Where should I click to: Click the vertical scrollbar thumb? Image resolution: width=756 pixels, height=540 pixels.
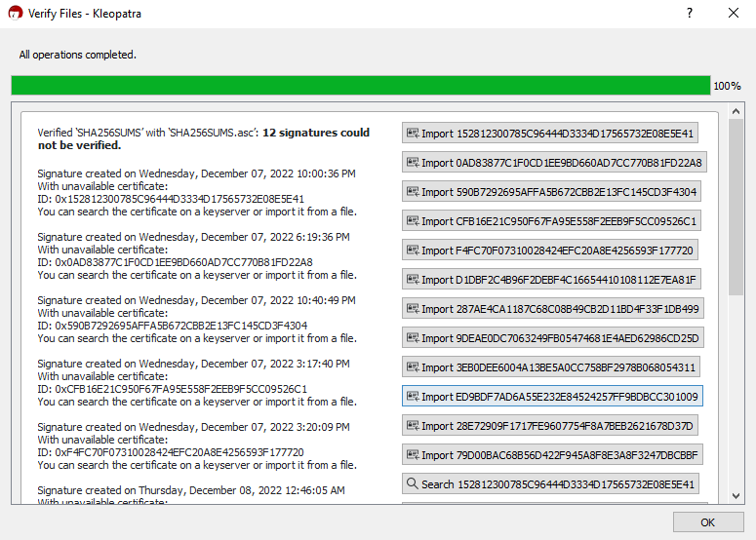click(736, 208)
